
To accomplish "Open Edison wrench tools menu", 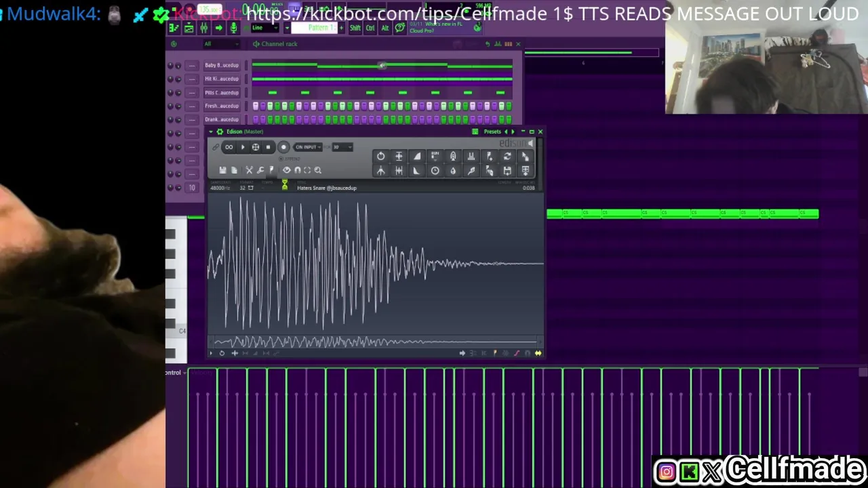I will pos(260,170).
